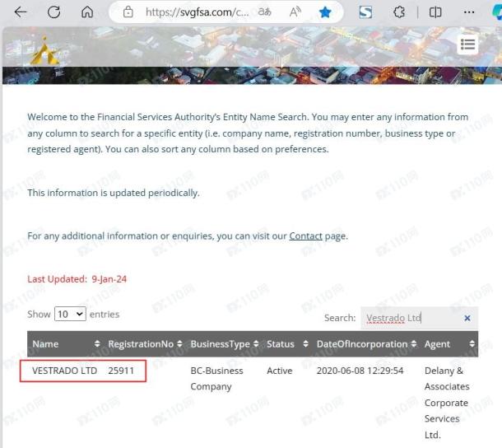The height and width of the screenshot is (448, 502).
Task: Open the split screen icon
Action: coord(435,12)
